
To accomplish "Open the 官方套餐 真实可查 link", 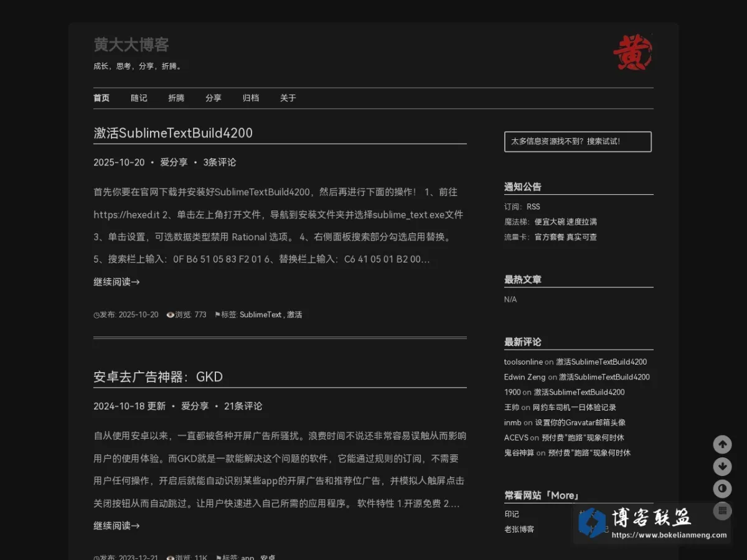I will [x=566, y=237].
